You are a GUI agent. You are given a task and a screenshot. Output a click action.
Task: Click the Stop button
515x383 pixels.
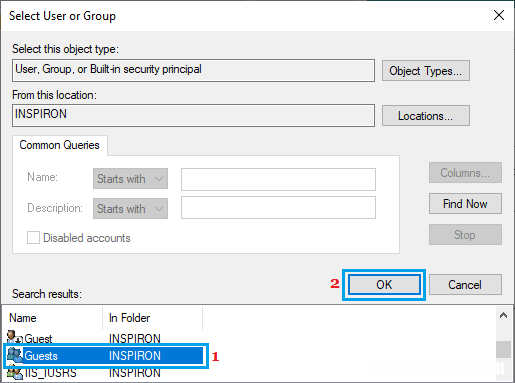click(465, 234)
